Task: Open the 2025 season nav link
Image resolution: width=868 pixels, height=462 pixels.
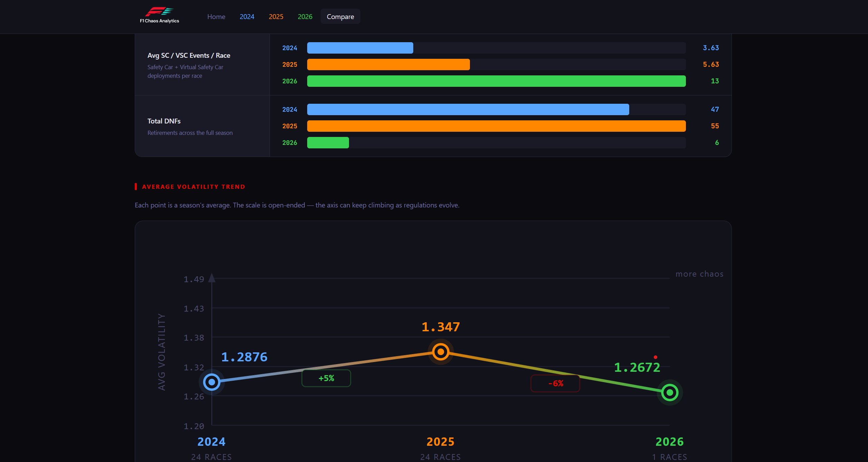Action: (x=276, y=17)
